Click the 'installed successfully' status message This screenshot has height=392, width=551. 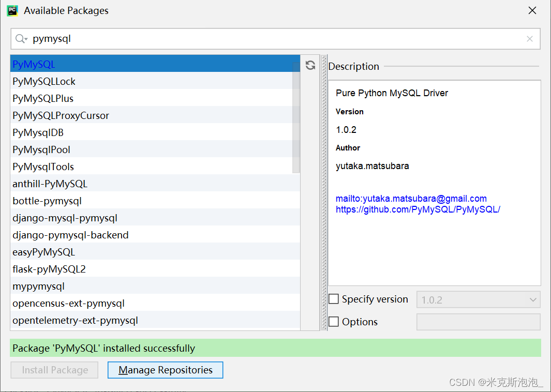[x=275, y=348]
